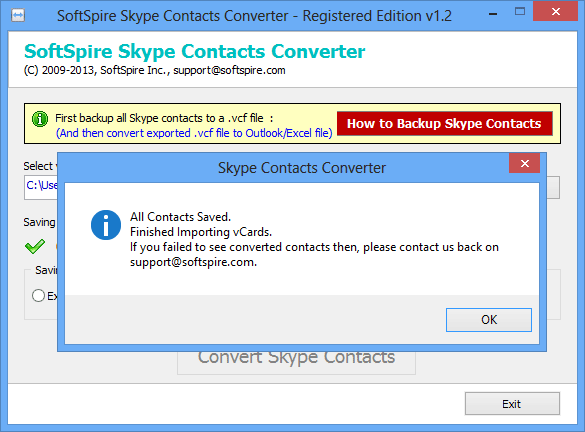
Task: Open How to Backup Skype Contacts guide
Action: pyautogui.click(x=444, y=123)
